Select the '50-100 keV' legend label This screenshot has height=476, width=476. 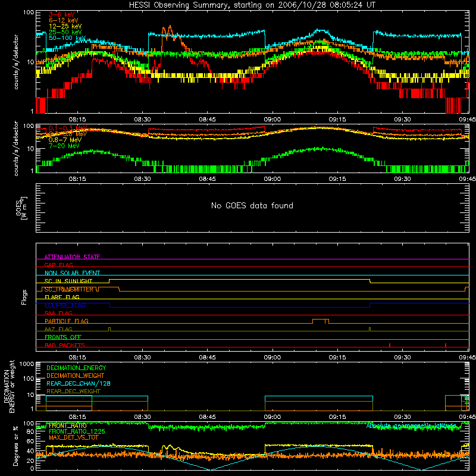click(67, 38)
